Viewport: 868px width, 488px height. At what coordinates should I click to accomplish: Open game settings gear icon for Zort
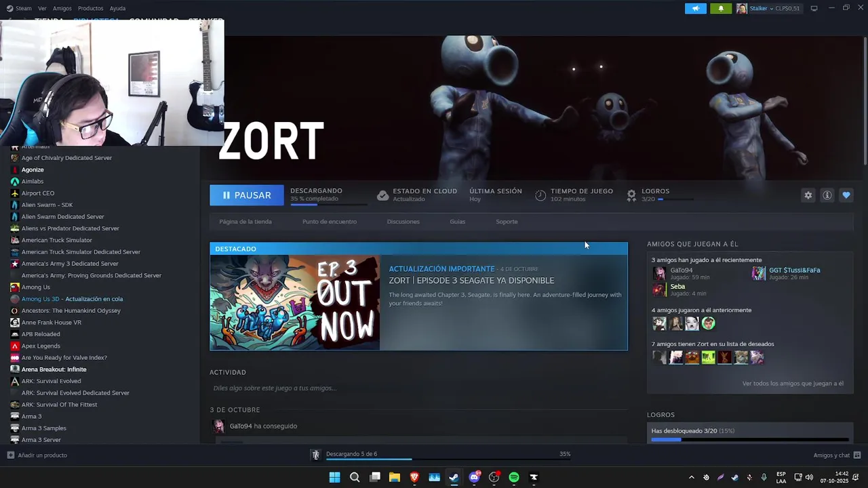[808, 195]
